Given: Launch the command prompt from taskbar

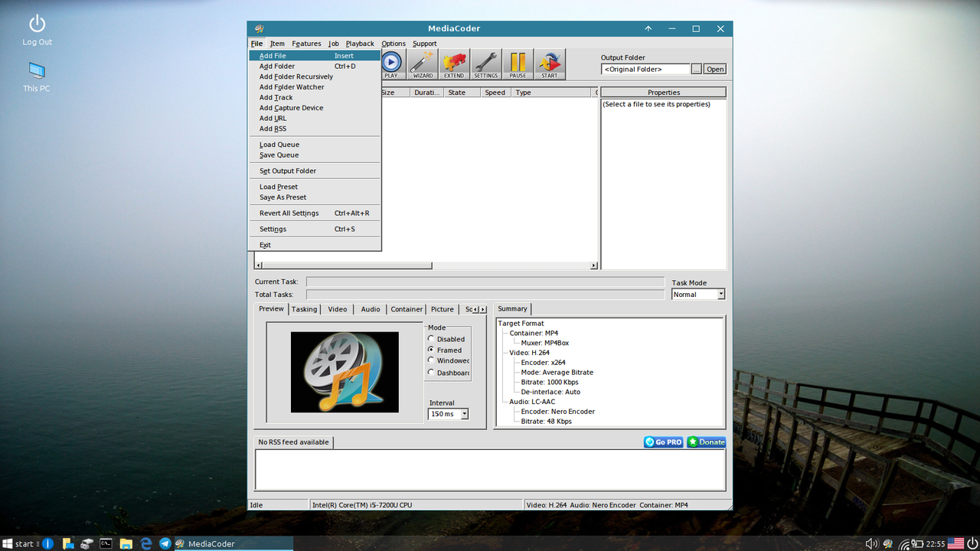Looking at the screenshot, I should [x=106, y=544].
